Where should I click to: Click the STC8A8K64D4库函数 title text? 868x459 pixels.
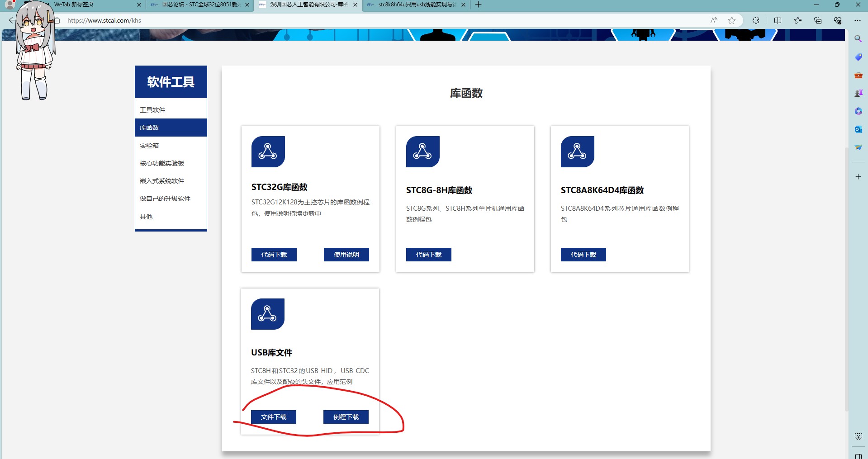(602, 190)
